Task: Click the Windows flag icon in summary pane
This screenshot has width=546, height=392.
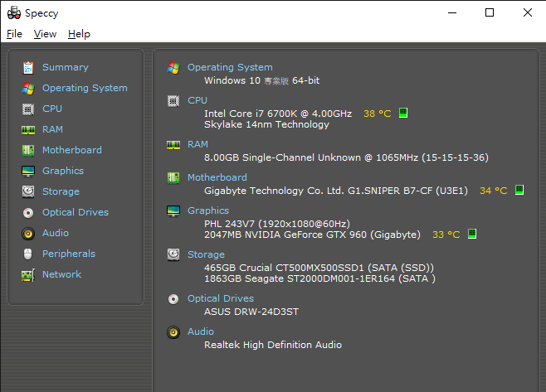Action: point(173,68)
